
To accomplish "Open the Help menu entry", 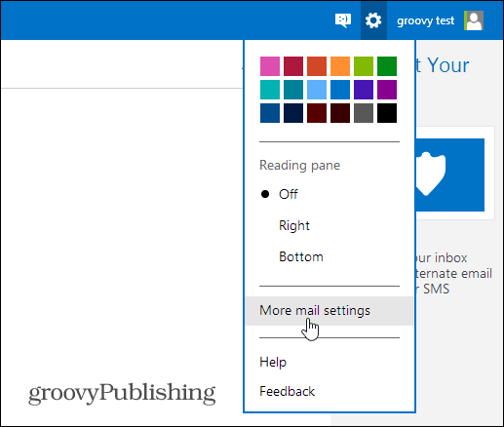I will (x=273, y=362).
